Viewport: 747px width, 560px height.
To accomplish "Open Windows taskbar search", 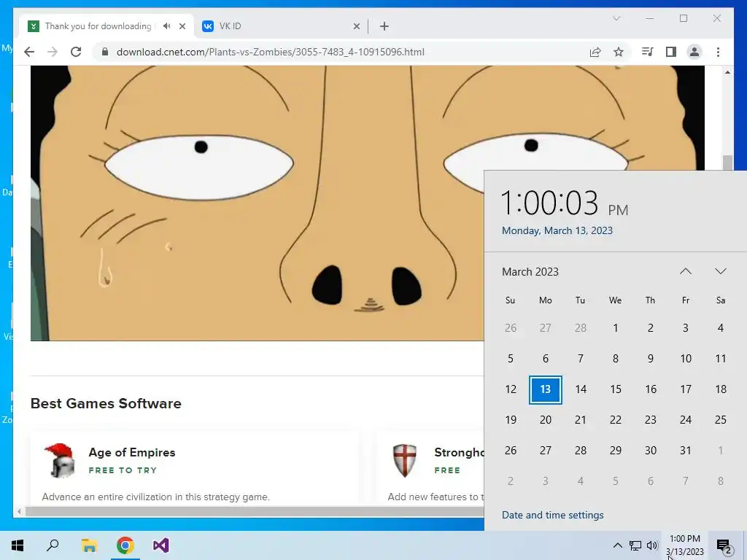I will click(x=53, y=545).
